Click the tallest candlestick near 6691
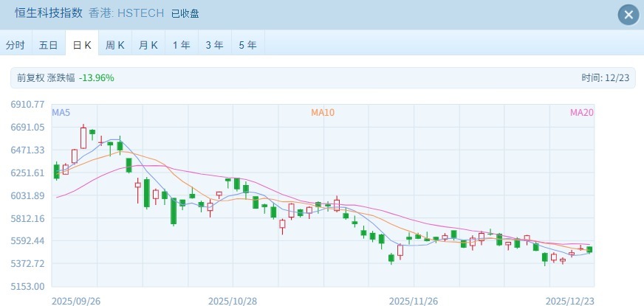Viewport: 644px width, 306px height. coord(83,138)
